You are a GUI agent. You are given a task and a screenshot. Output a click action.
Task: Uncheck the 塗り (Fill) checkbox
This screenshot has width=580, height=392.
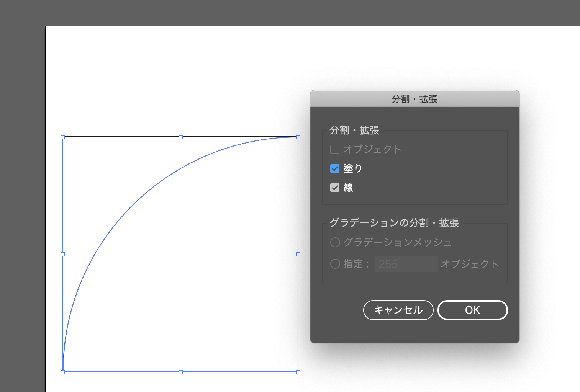(x=334, y=168)
